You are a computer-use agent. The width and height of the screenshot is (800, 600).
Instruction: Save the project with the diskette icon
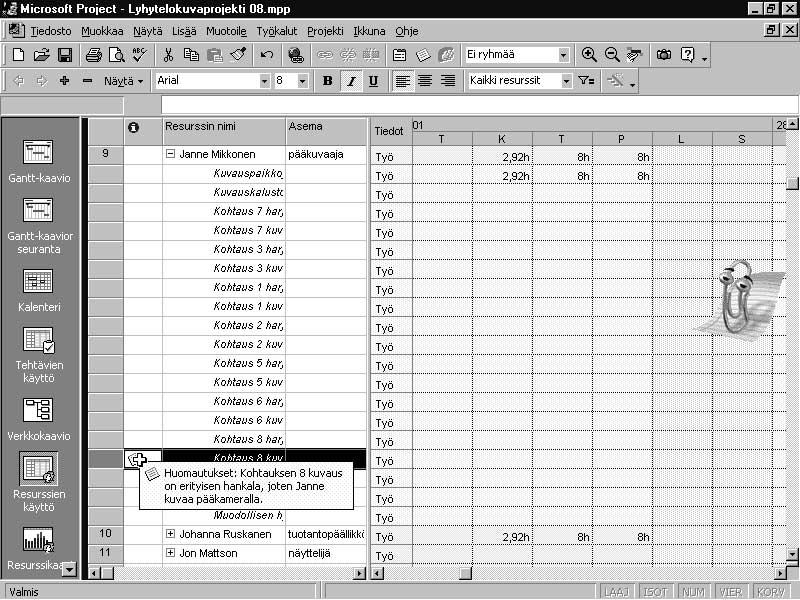[65, 55]
